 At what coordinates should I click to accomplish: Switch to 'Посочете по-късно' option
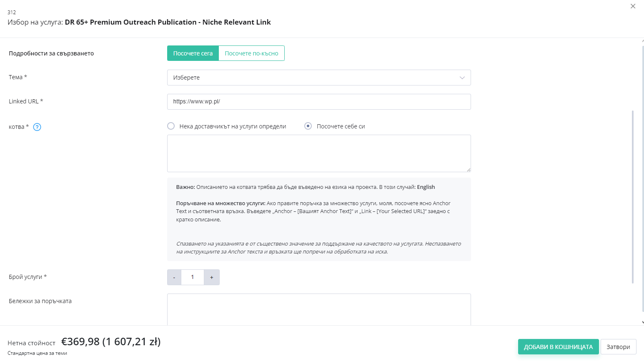pos(252,53)
